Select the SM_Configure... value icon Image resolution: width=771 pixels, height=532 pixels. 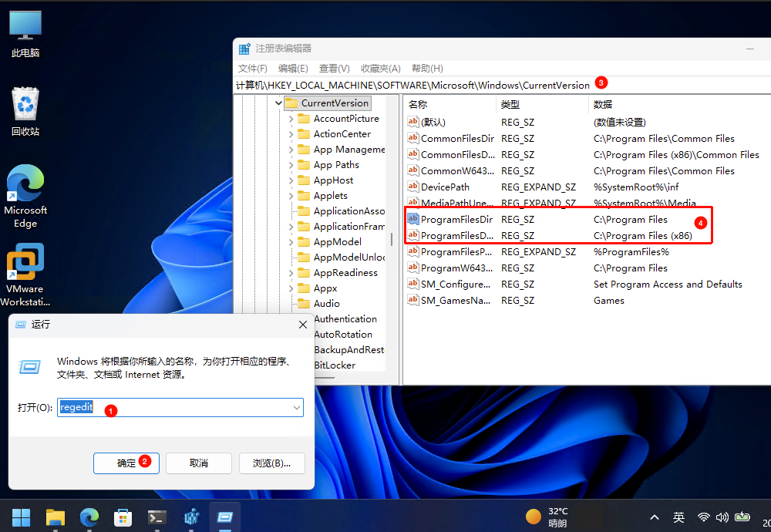click(413, 284)
